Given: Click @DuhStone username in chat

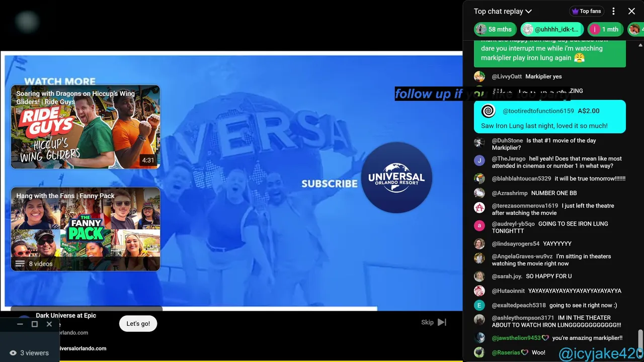Looking at the screenshot, I should tap(507, 141).
